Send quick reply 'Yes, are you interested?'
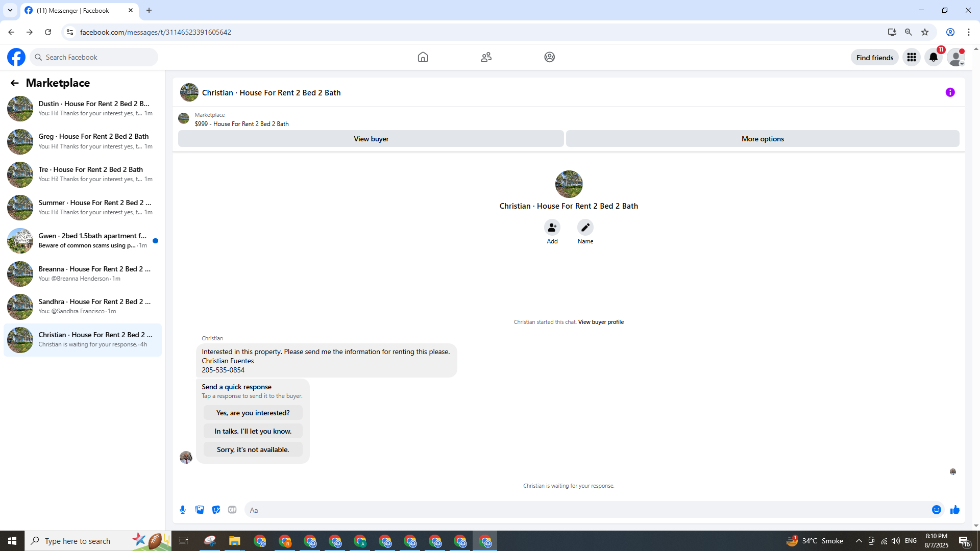 pyautogui.click(x=253, y=413)
